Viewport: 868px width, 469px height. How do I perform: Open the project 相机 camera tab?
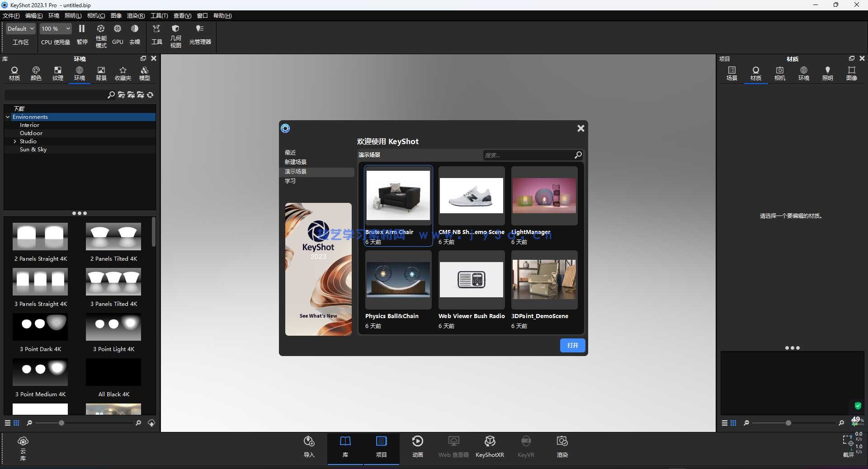coord(780,74)
